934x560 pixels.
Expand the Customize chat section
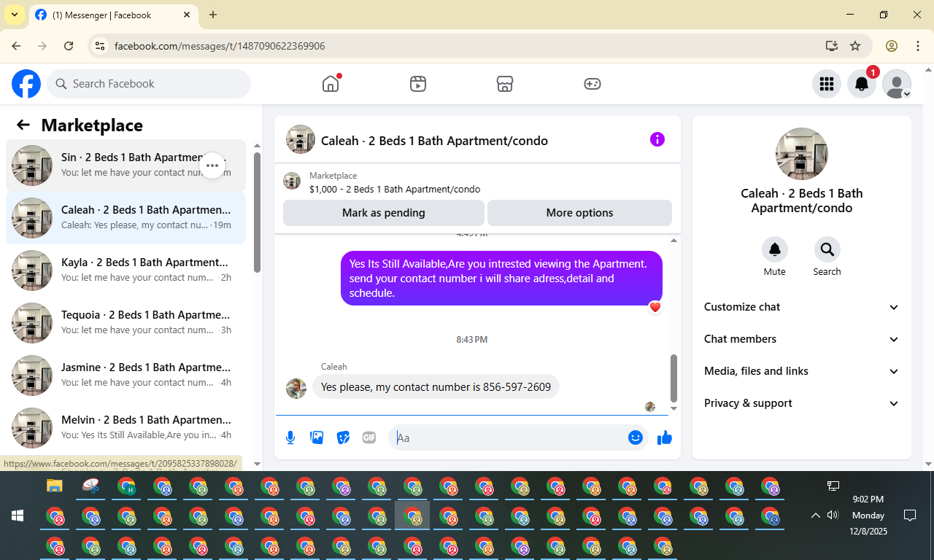coord(802,307)
